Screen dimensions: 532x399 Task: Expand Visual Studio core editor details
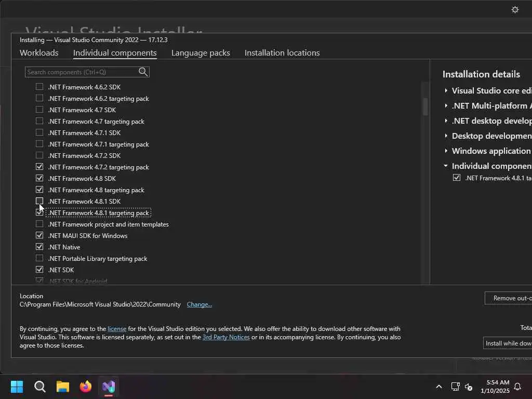click(446, 90)
